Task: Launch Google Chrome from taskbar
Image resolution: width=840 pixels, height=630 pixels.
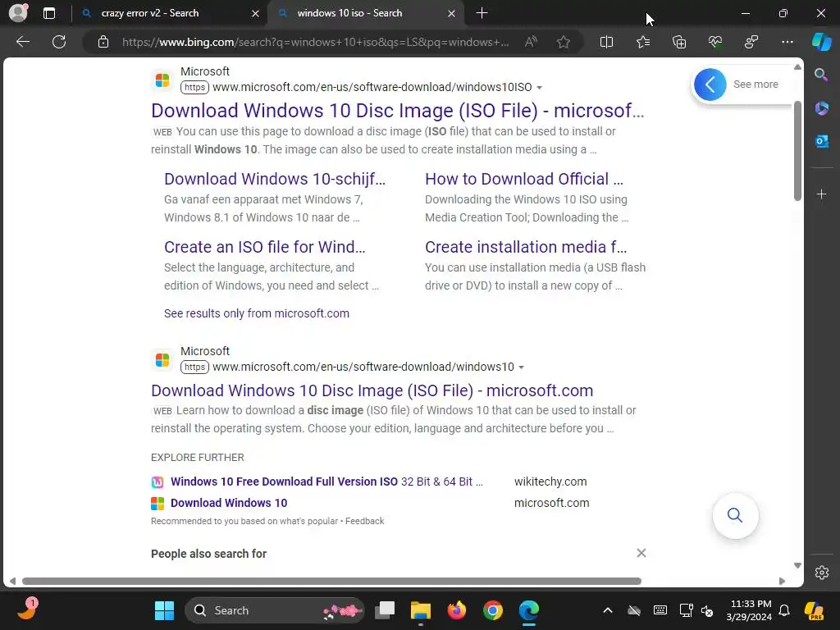Action: click(x=493, y=610)
